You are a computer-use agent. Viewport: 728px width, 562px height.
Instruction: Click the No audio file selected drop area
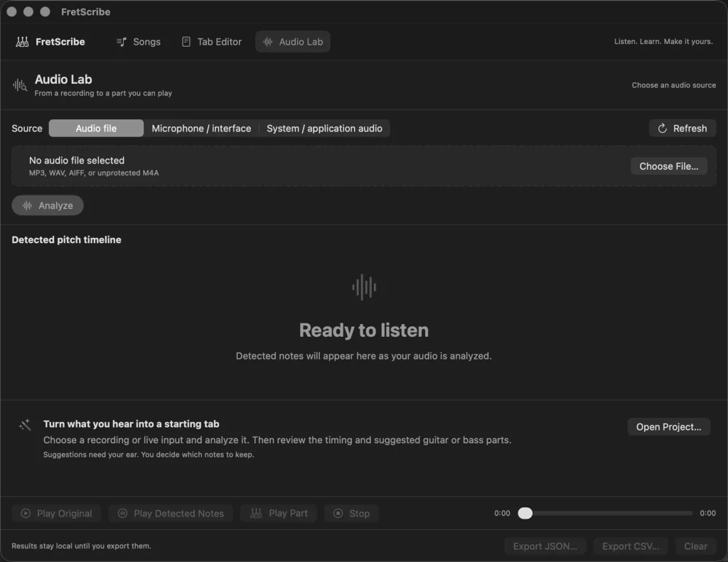[x=364, y=166]
